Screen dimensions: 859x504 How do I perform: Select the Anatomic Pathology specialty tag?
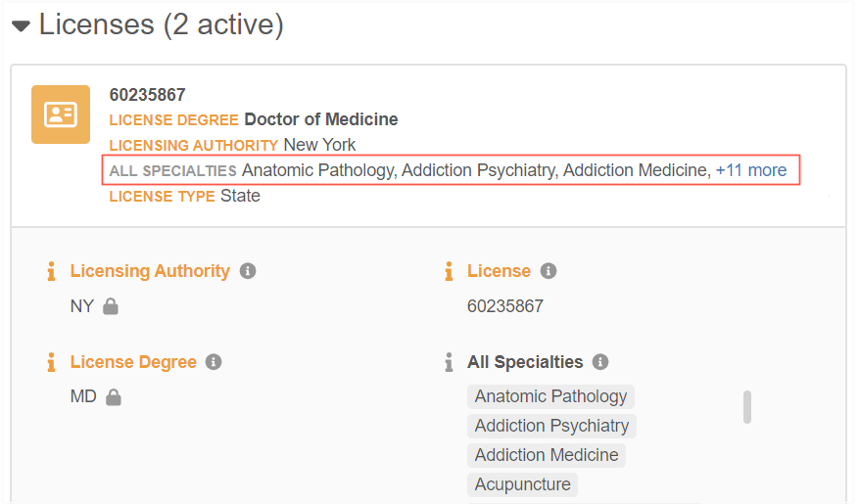pyautogui.click(x=550, y=396)
